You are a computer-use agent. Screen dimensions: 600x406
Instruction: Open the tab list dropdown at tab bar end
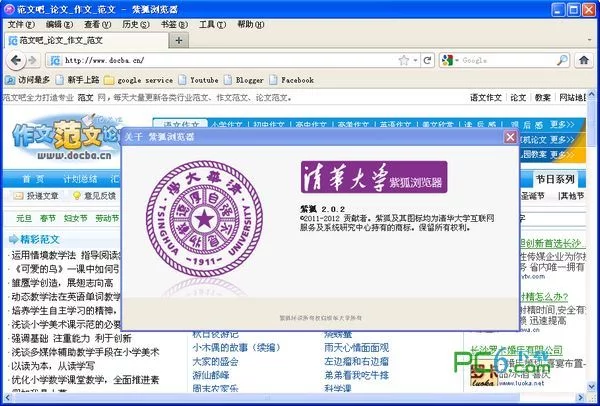click(590, 40)
